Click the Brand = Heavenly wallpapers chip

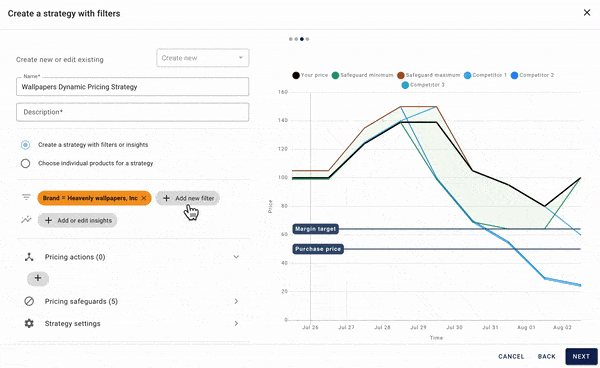click(x=94, y=198)
